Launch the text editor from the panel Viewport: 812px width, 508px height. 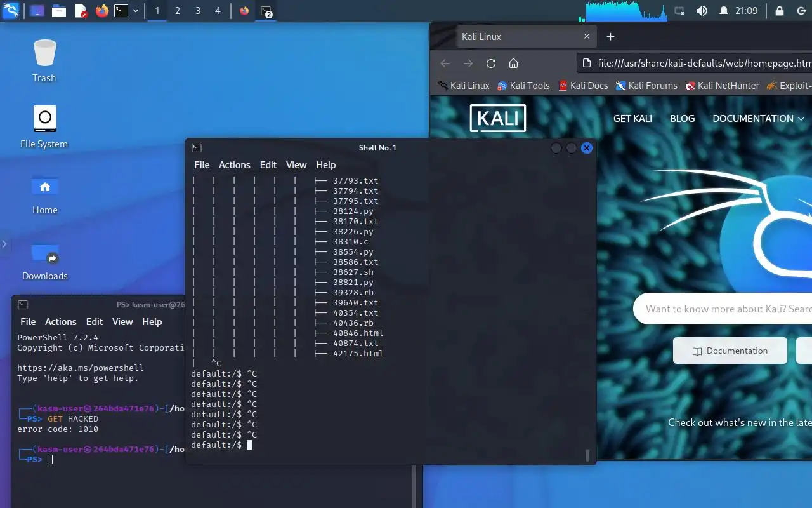(x=81, y=11)
